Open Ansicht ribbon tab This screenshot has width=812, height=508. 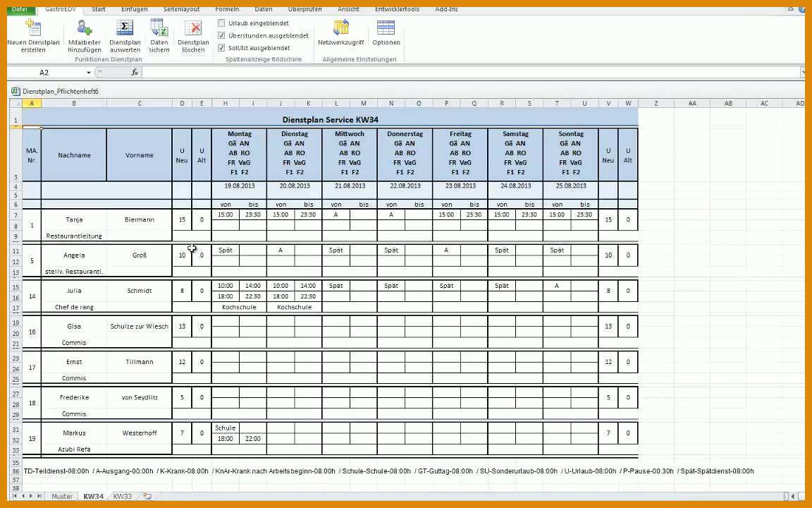click(x=348, y=9)
